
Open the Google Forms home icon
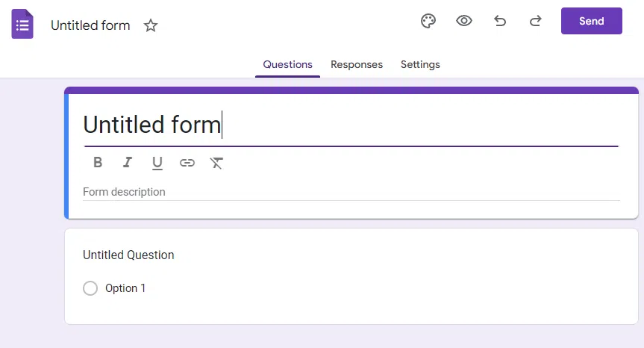pos(22,24)
